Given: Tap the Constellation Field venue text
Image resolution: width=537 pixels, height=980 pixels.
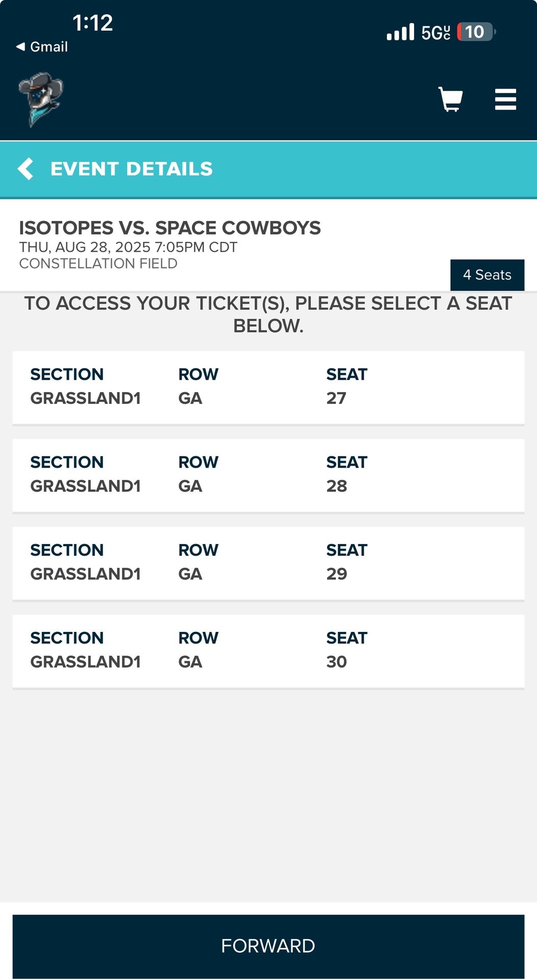Looking at the screenshot, I should click(98, 263).
